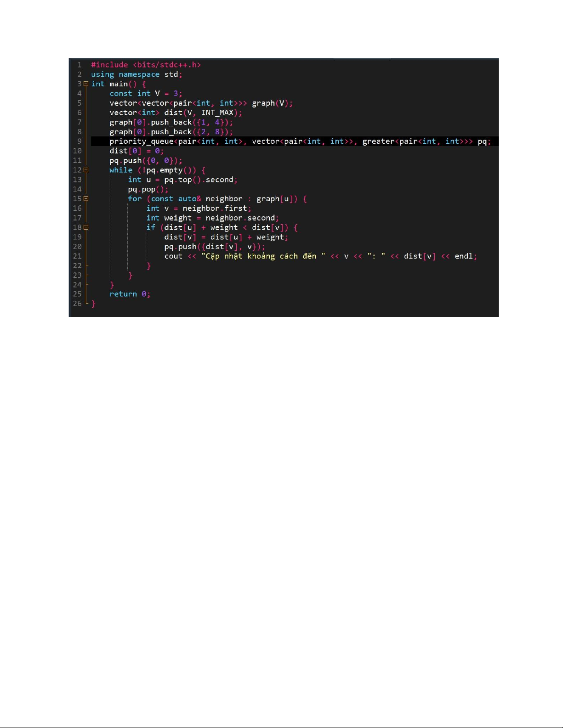This screenshot has width=563, height=728.
Task: Click the '#include' directive text
Action: click(x=109, y=65)
